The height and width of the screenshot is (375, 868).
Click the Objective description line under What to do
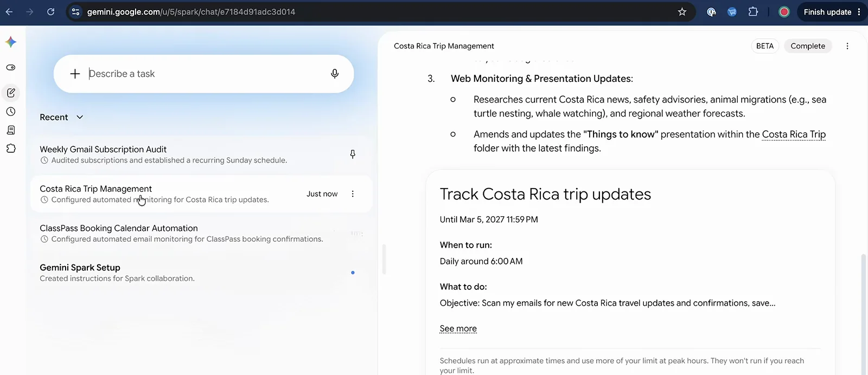click(x=608, y=303)
